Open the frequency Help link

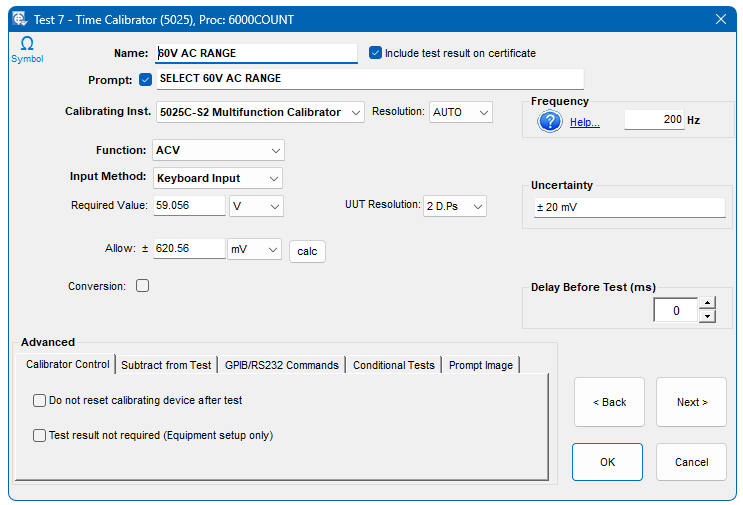pos(584,122)
